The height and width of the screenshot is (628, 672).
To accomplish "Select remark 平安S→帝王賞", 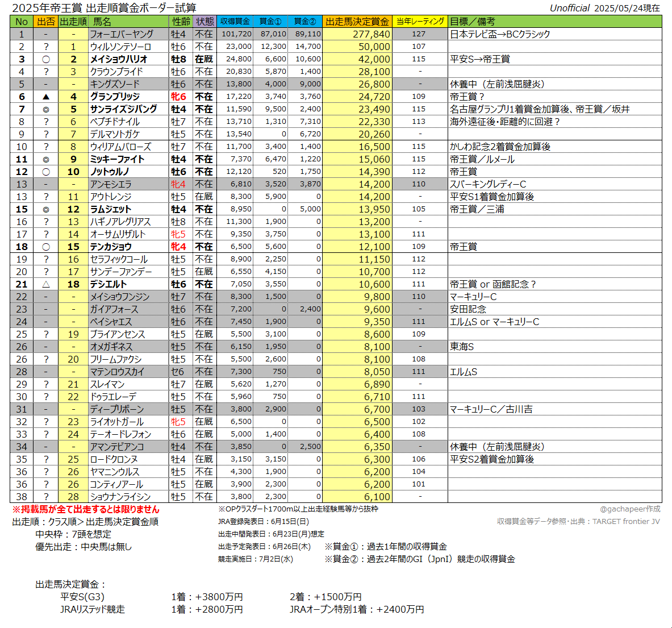I will coord(480,59).
